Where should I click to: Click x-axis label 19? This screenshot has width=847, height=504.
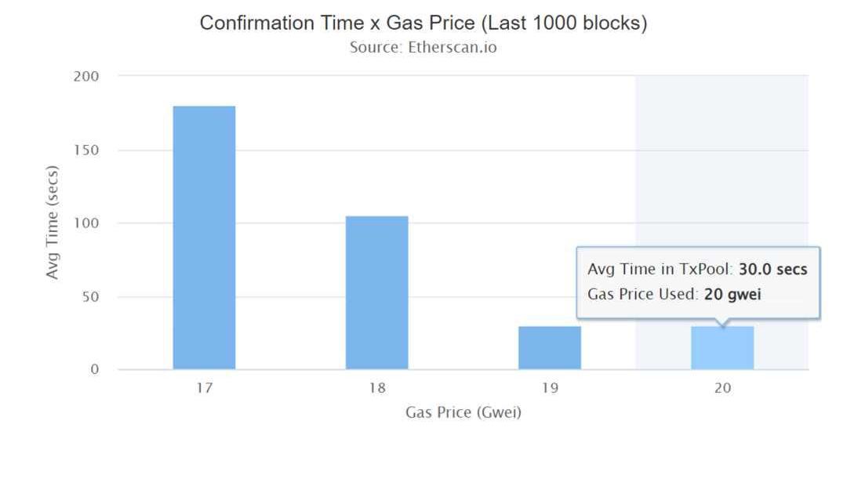(550, 387)
